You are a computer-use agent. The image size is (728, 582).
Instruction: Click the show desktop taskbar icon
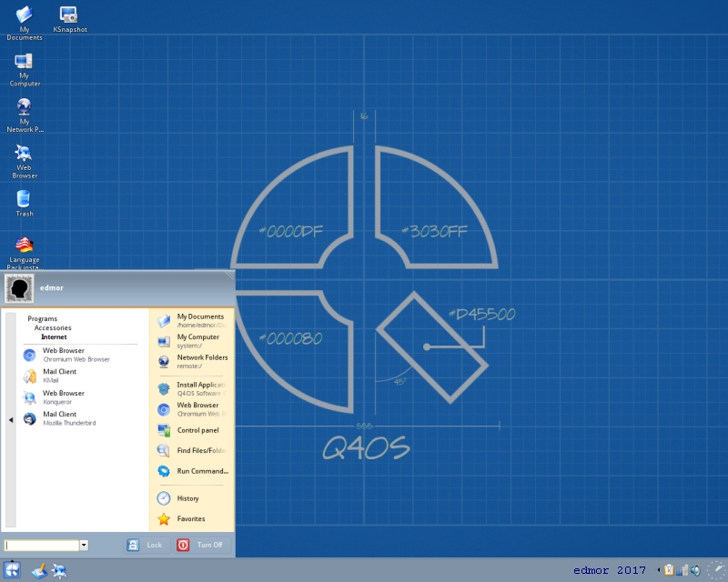[x=39, y=570]
